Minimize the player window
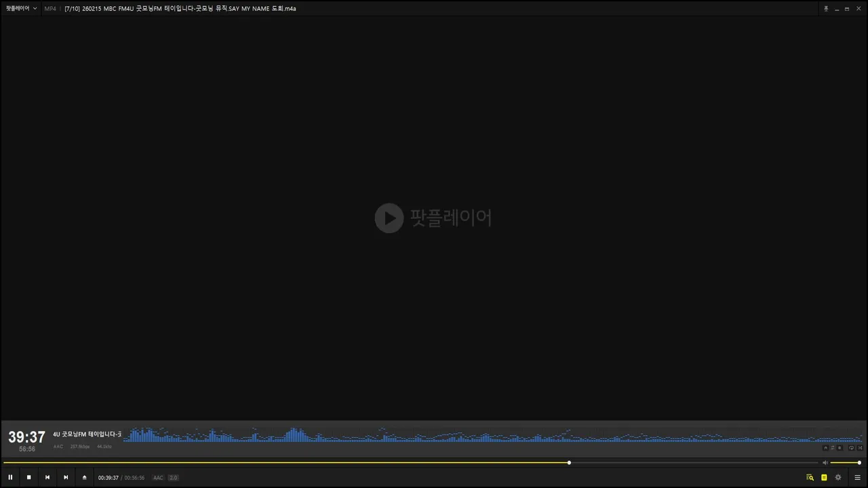Image resolution: width=868 pixels, height=488 pixels. click(x=837, y=9)
